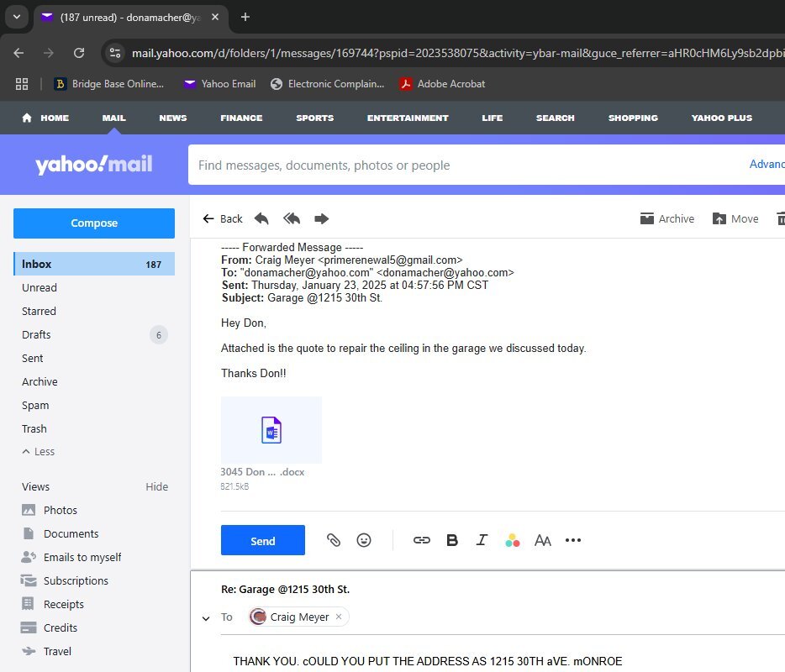This screenshot has height=672, width=785.
Task: Open LIFE in Yahoo navigation
Action: point(493,118)
